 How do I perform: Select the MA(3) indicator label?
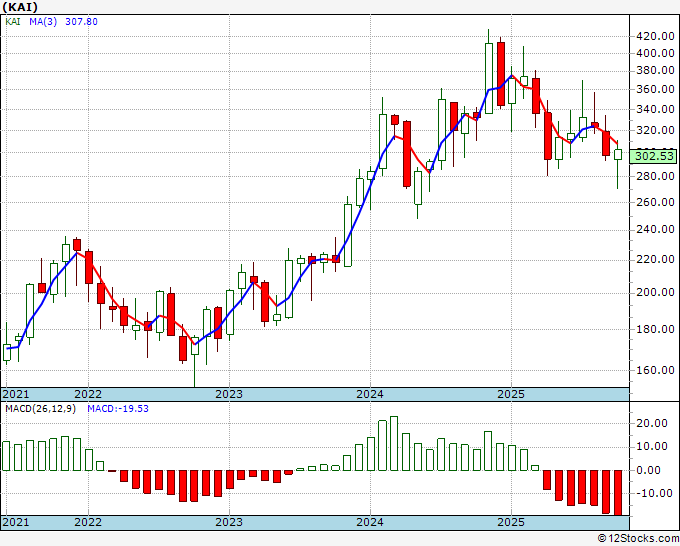click(43, 22)
